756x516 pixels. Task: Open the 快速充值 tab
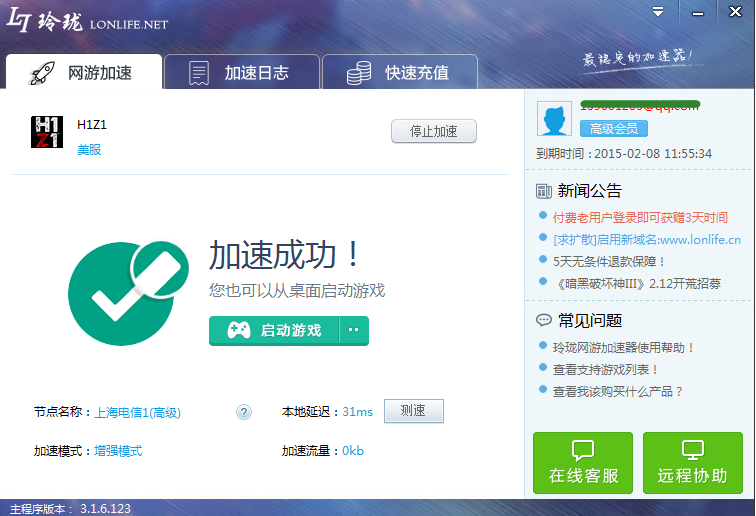tap(400, 73)
